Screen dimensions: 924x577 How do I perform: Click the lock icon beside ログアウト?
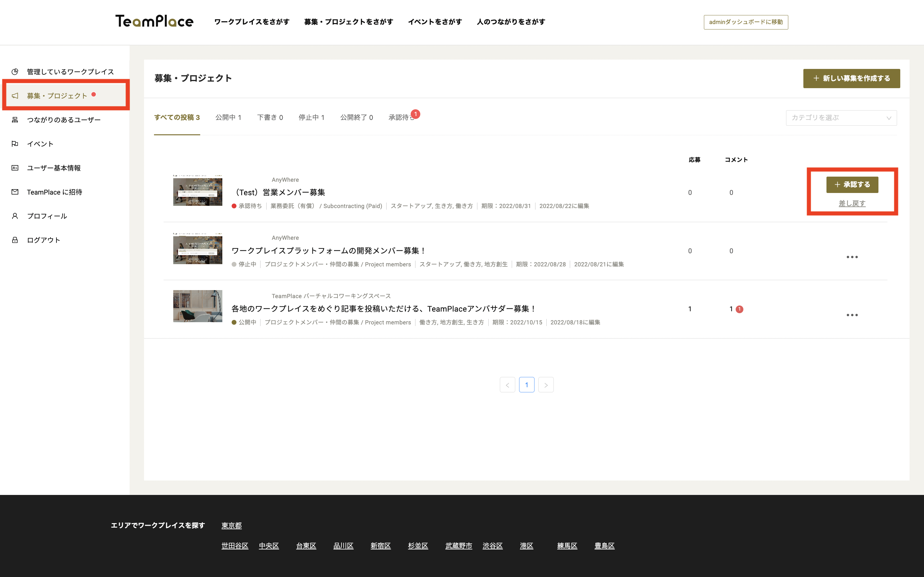tap(15, 240)
